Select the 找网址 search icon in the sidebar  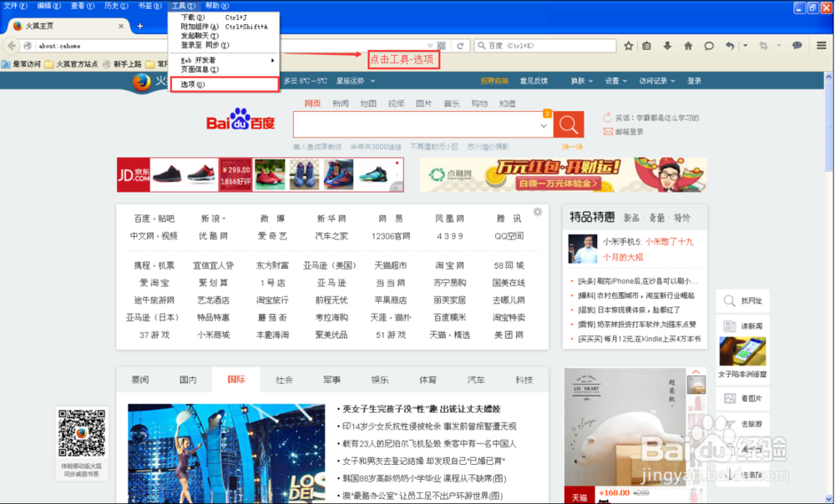[729, 300]
